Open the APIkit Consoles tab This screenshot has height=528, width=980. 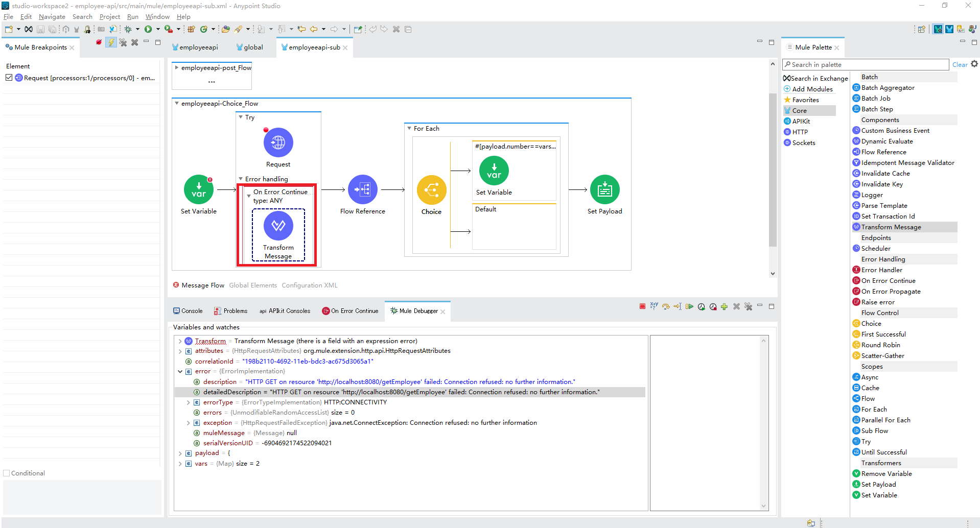[285, 311]
